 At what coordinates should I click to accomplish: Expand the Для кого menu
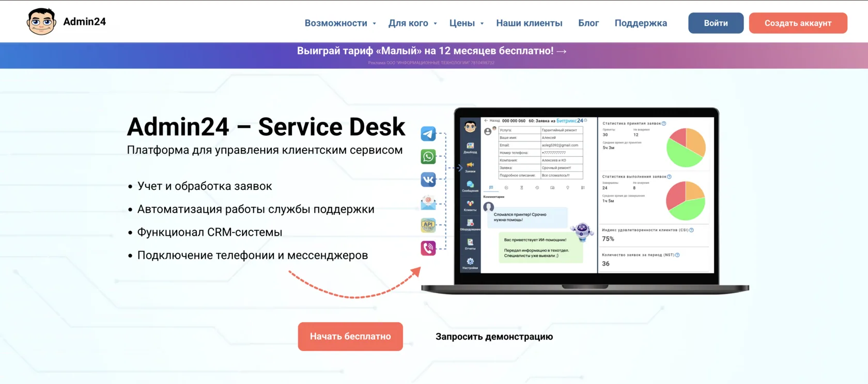click(x=413, y=23)
